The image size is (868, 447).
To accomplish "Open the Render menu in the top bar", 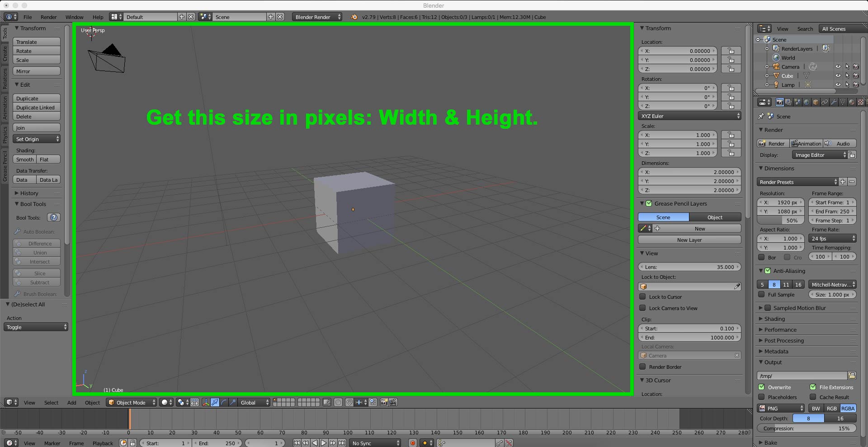I will click(48, 17).
